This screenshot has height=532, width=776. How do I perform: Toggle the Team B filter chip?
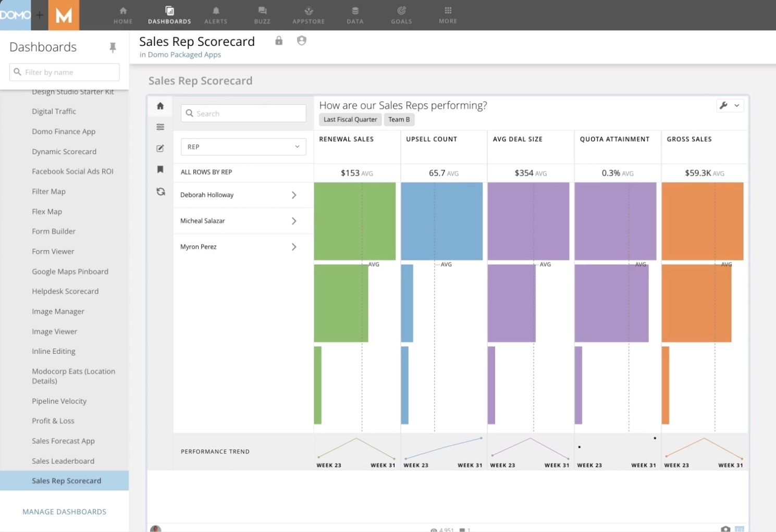[x=399, y=119]
